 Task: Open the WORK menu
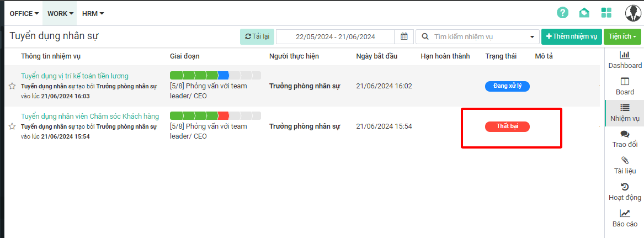tap(60, 13)
